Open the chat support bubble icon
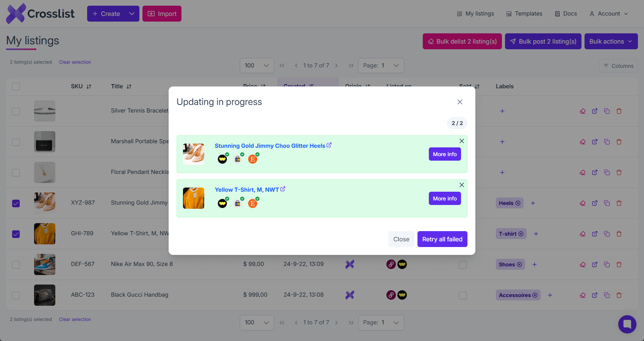Screen dimensions: 644x341 point(627,324)
